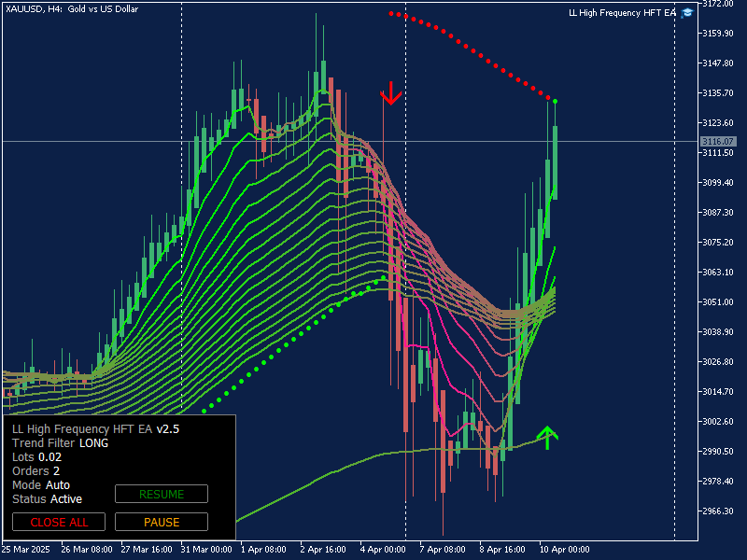
Task: Click the current price label 3116.07
Action: tap(718, 142)
